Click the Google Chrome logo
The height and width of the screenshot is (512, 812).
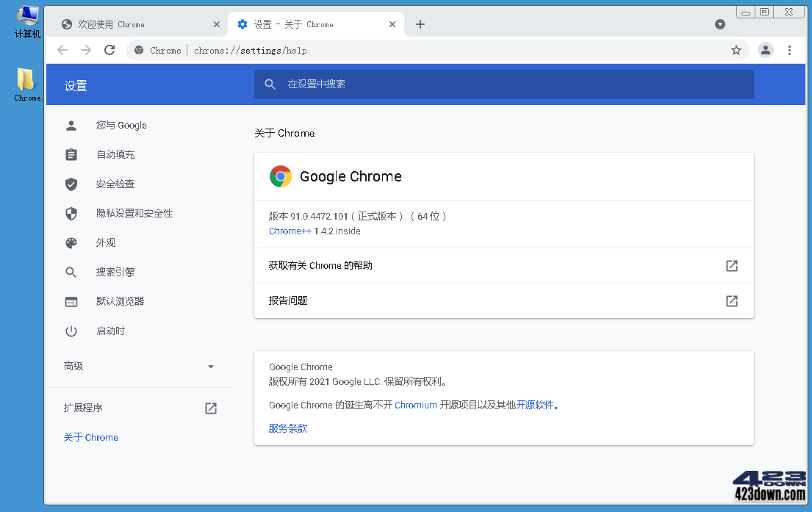281,176
